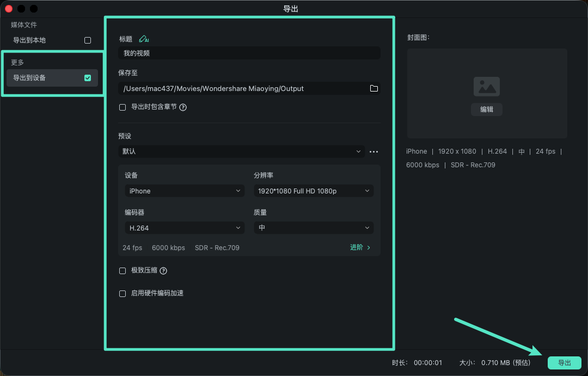This screenshot has width=588, height=376.
Task: Open the 分辨率 1920*1080 dropdown
Action: (x=314, y=191)
